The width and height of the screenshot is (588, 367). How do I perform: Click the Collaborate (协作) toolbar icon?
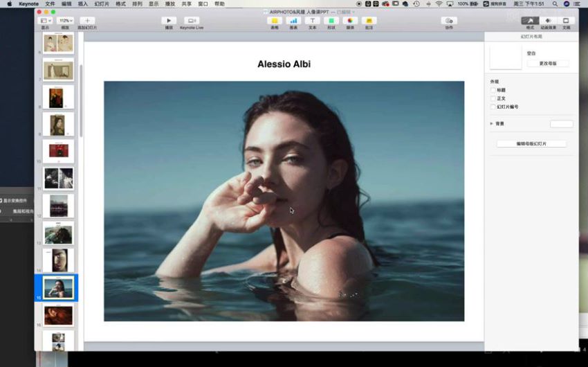tap(449, 21)
